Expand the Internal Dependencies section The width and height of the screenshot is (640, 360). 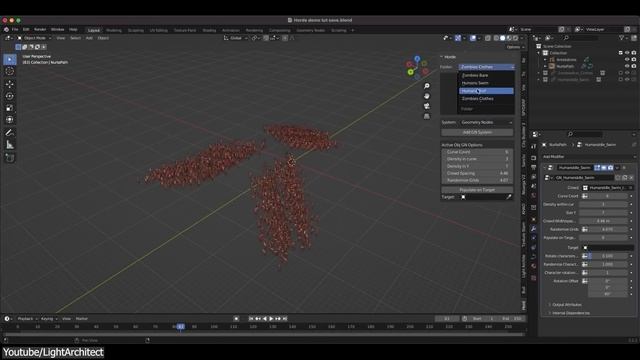pos(571,313)
